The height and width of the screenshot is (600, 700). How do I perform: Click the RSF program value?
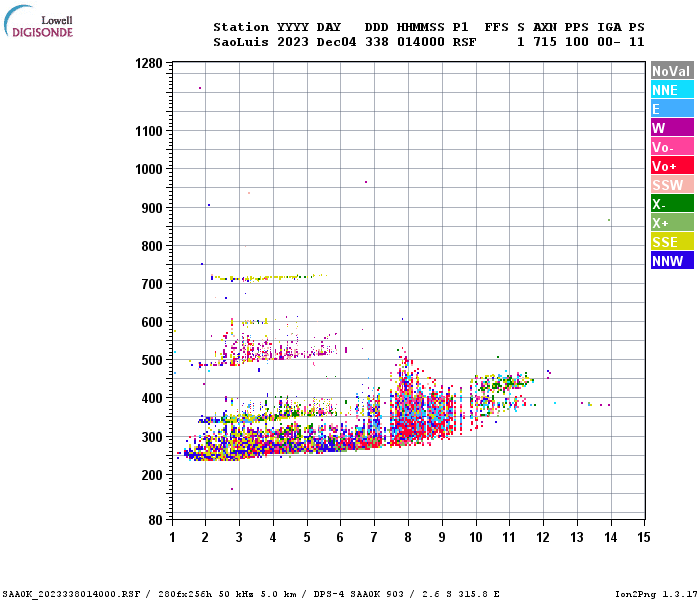click(x=465, y=42)
